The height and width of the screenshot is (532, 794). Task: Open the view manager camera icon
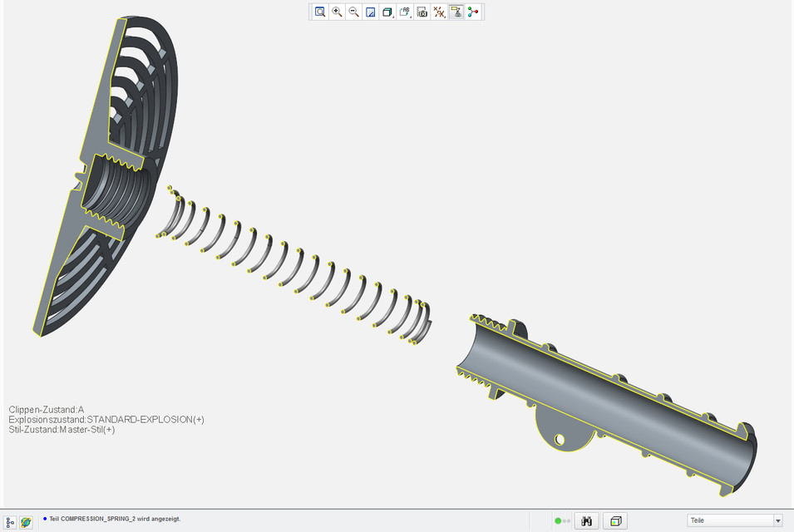(422, 12)
